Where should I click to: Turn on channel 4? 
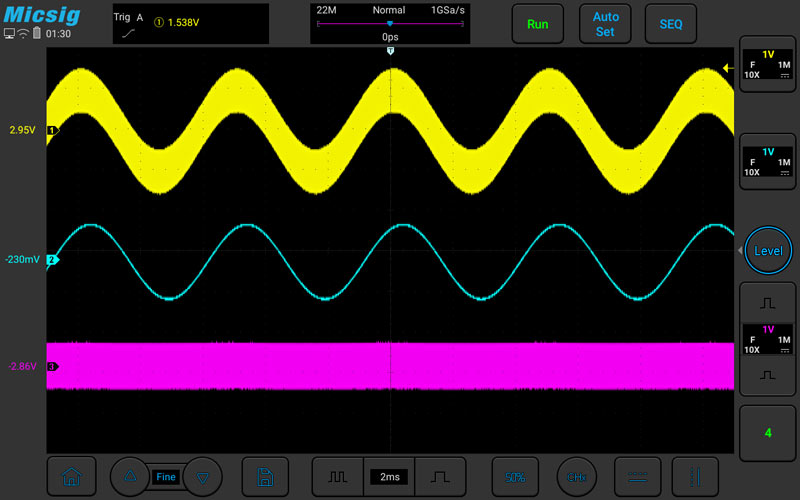click(x=767, y=433)
